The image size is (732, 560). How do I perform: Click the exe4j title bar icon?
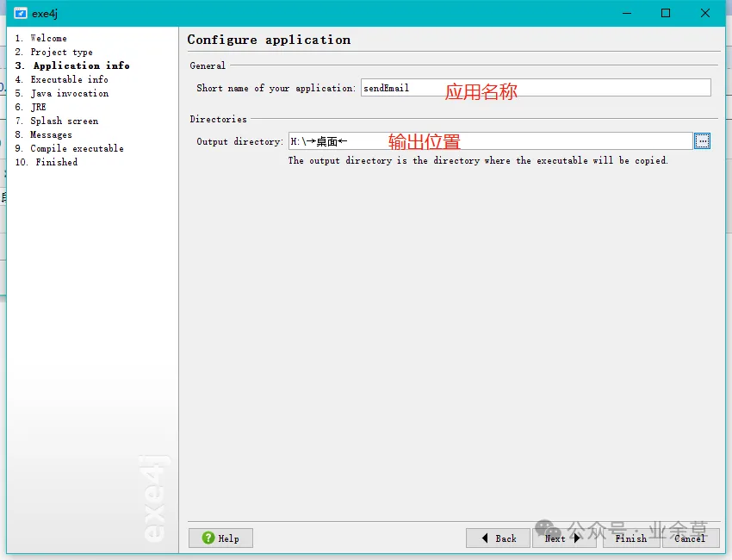[x=21, y=13]
